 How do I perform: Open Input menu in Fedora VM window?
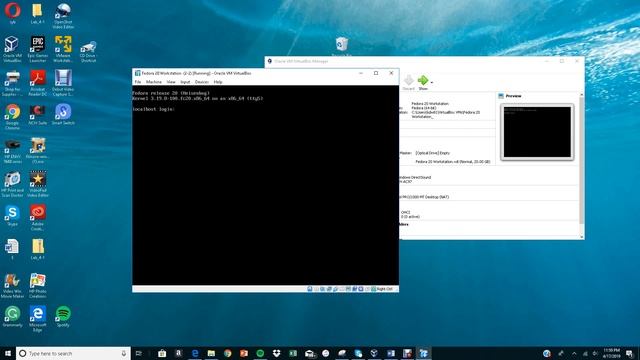point(185,82)
